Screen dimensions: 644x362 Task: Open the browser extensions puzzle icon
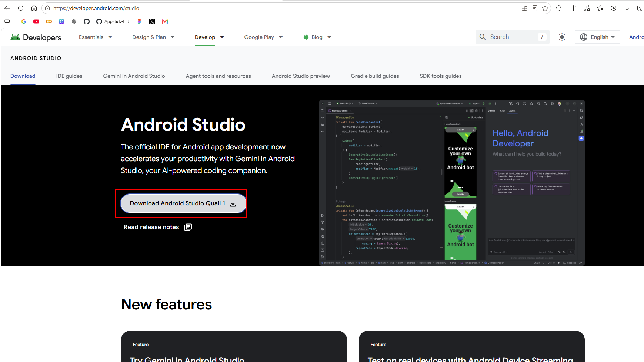(x=559, y=8)
